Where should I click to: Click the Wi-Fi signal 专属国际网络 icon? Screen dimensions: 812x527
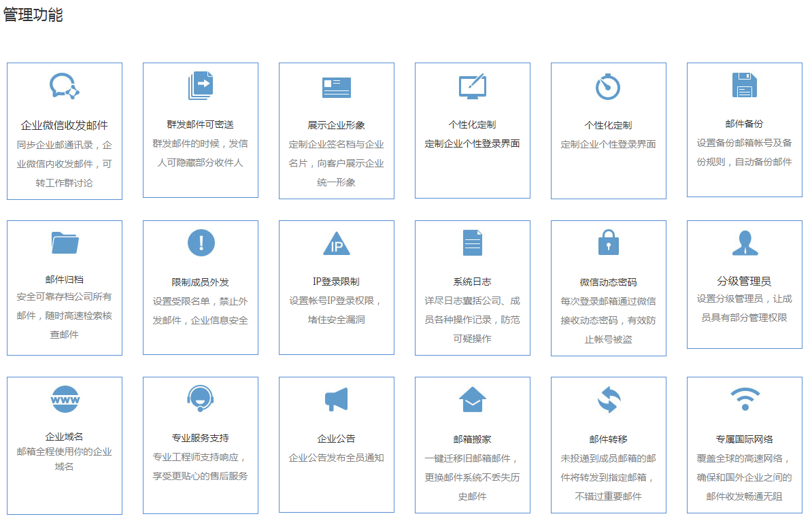click(x=744, y=399)
